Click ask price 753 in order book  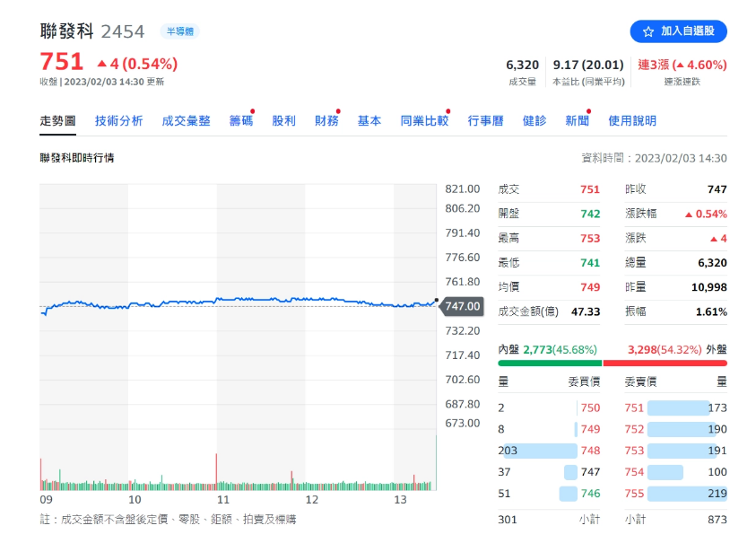pyautogui.click(x=634, y=451)
